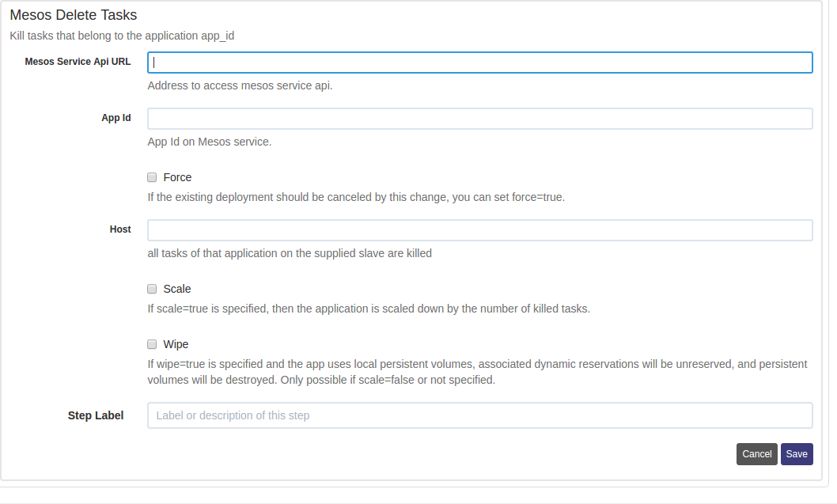
Task: Click 'all tasks of that application' hint
Action: tap(290, 253)
